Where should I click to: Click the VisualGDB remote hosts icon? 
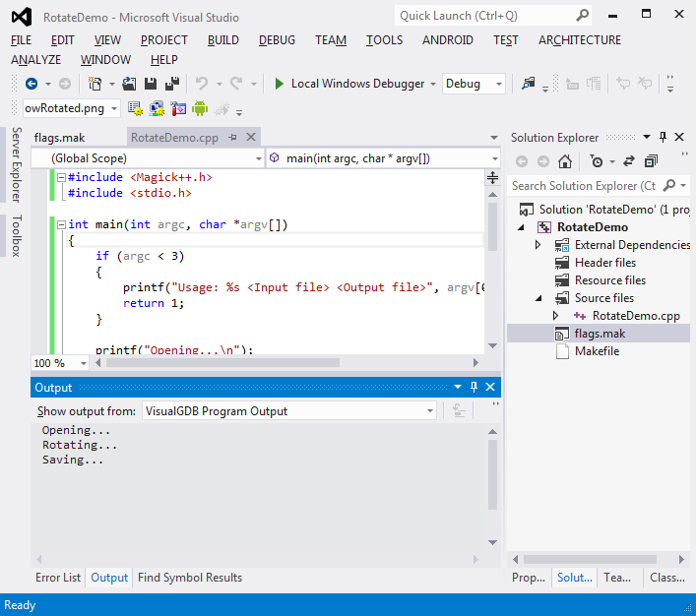(x=157, y=108)
